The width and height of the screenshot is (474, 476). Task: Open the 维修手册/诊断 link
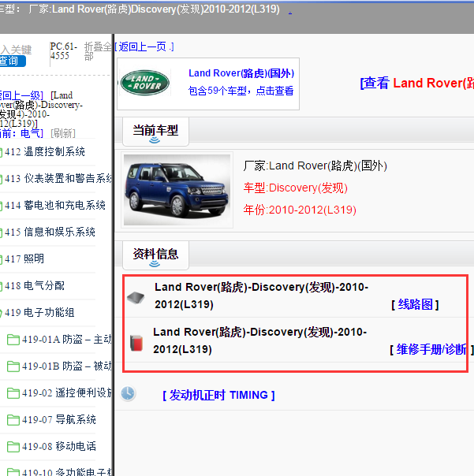point(431,349)
